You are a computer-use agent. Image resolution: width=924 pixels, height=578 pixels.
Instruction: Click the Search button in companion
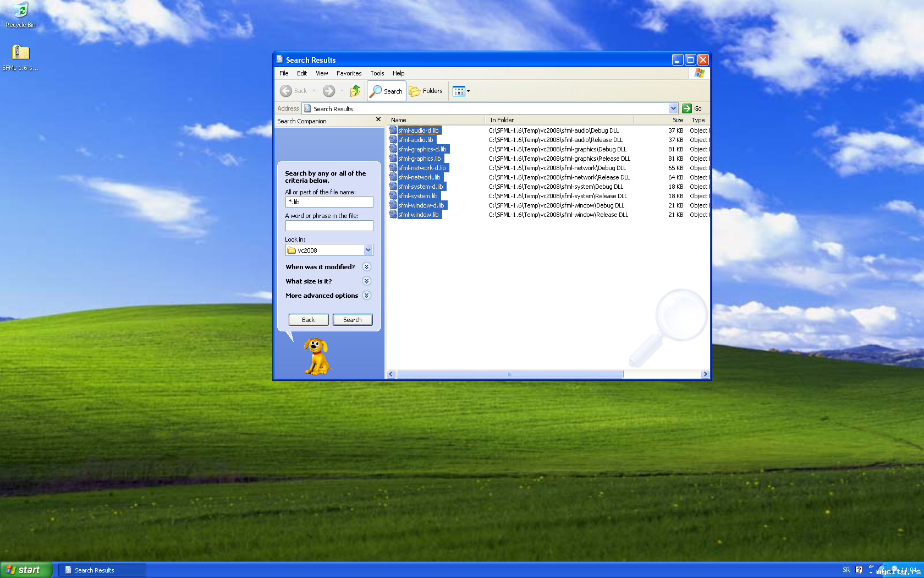point(352,320)
